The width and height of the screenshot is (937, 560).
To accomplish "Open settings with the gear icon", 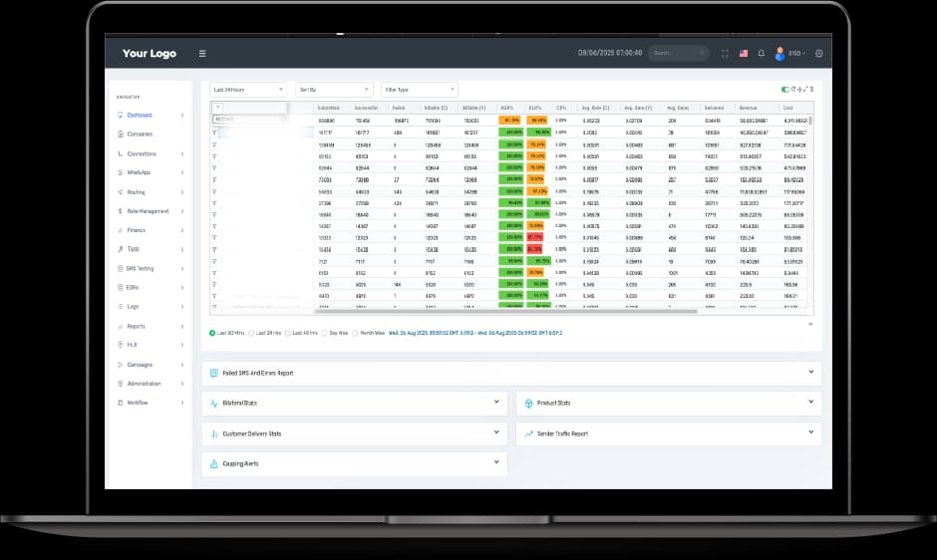I will point(819,54).
